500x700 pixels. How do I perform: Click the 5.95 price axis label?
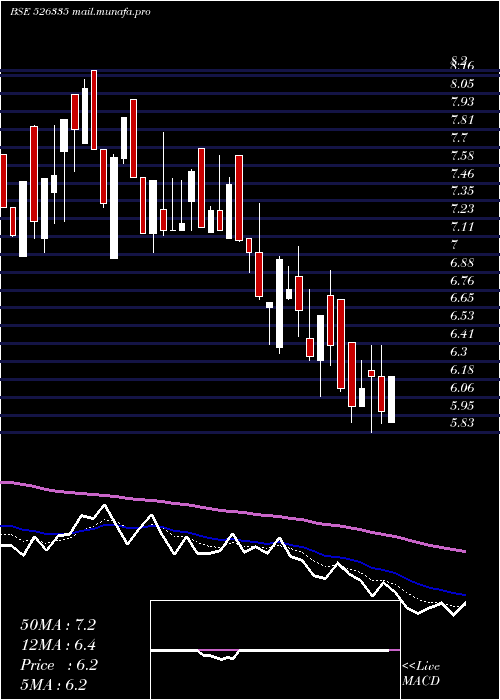click(x=462, y=405)
